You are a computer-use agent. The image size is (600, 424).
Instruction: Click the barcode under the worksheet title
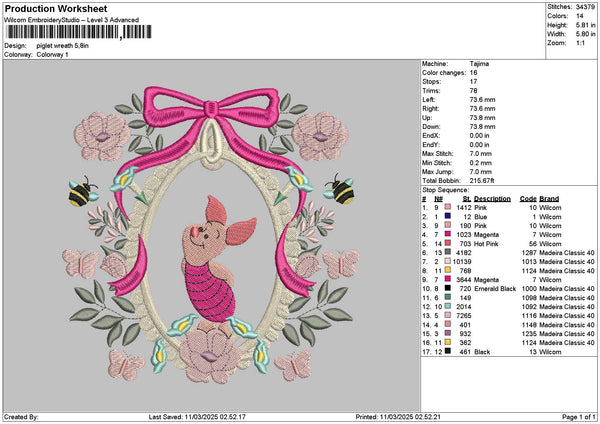click(x=79, y=32)
